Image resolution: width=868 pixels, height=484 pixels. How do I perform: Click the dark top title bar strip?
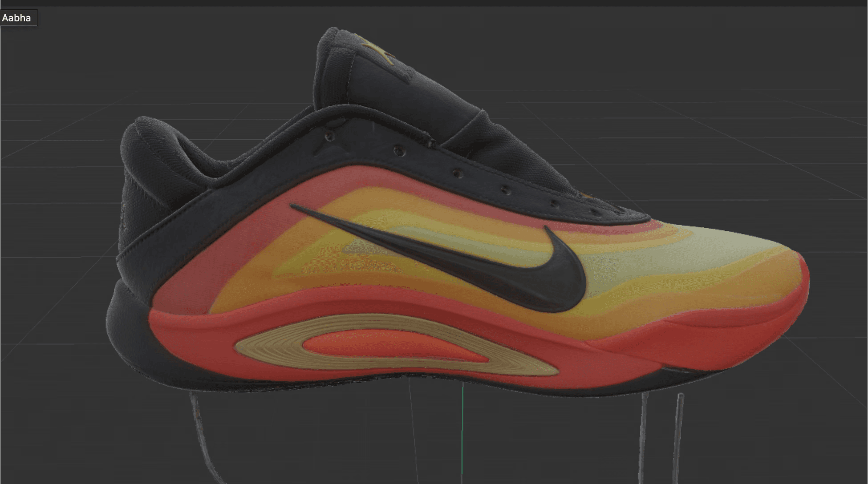tap(434, 3)
